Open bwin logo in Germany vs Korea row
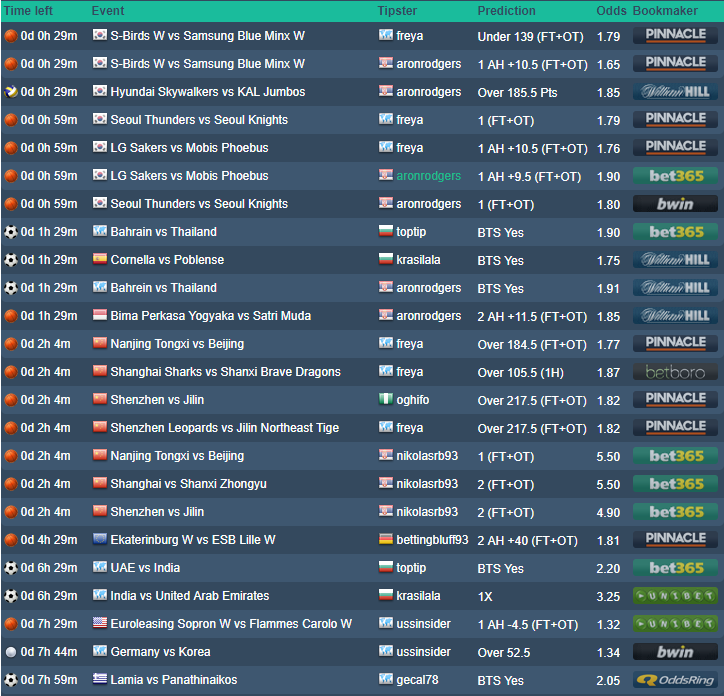 pyautogui.click(x=675, y=652)
